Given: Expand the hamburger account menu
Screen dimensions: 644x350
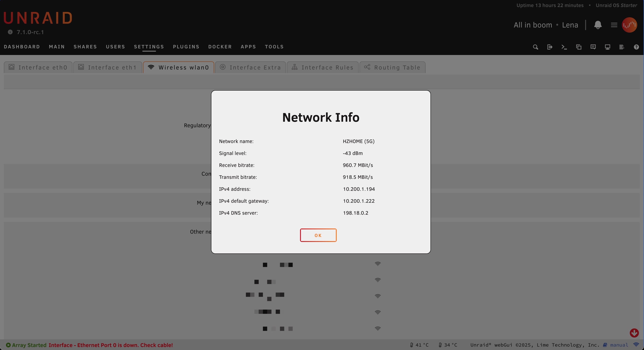Looking at the screenshot, I should pyautogui.click(x=614, y=25).
